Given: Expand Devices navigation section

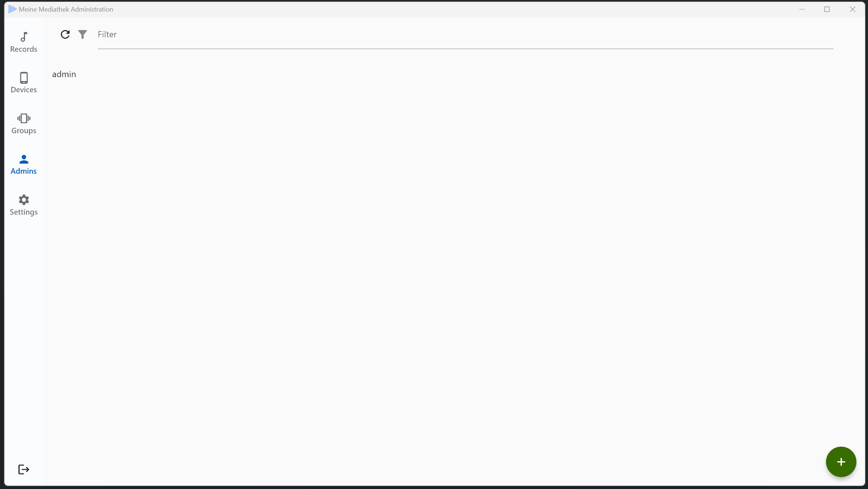Looking at the screenshot, I should pos(24,82).
